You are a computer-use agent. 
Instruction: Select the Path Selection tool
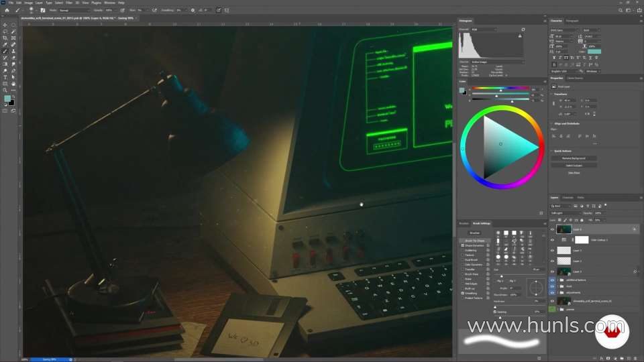[x=13, y=77]
